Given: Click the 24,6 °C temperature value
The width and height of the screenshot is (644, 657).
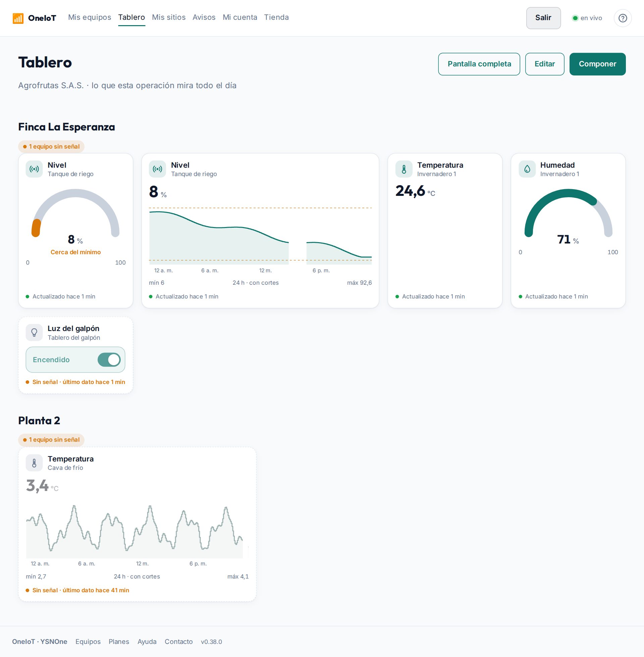Looking at the screenshot, I should [x=415, y=191].
